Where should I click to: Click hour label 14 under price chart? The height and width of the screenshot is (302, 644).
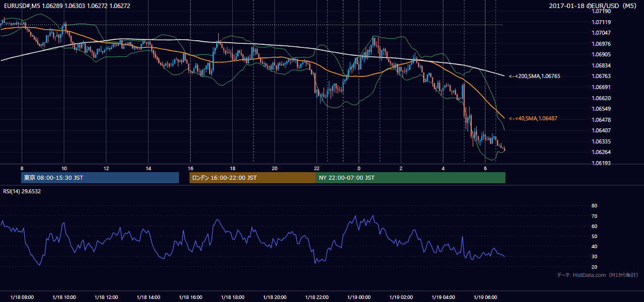(x=148, y=168)
